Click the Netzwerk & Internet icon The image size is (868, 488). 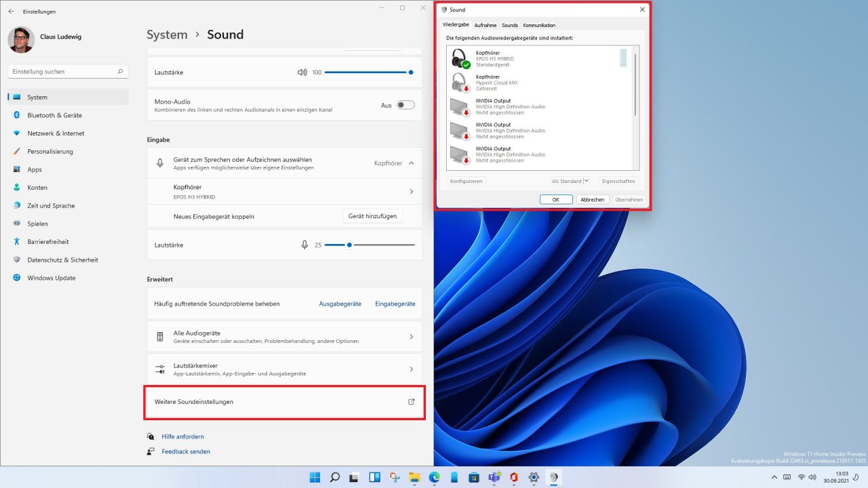pyautogui.click(x=17, y=134)
